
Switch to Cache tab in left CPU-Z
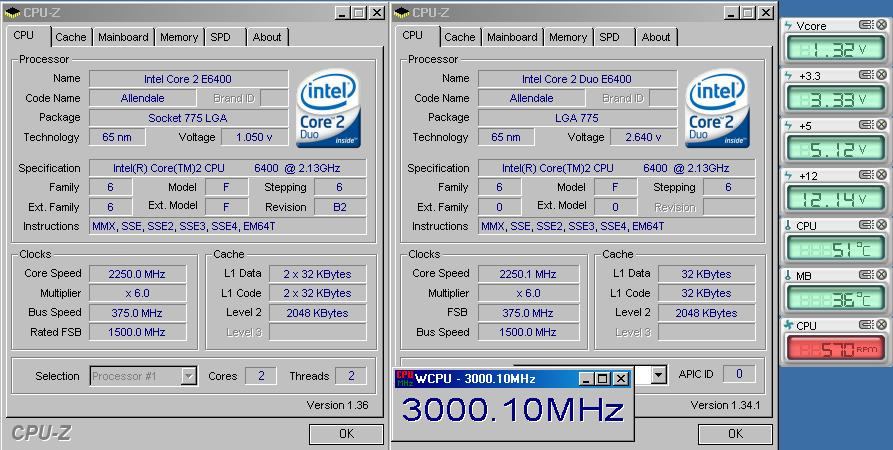(71, 37)
